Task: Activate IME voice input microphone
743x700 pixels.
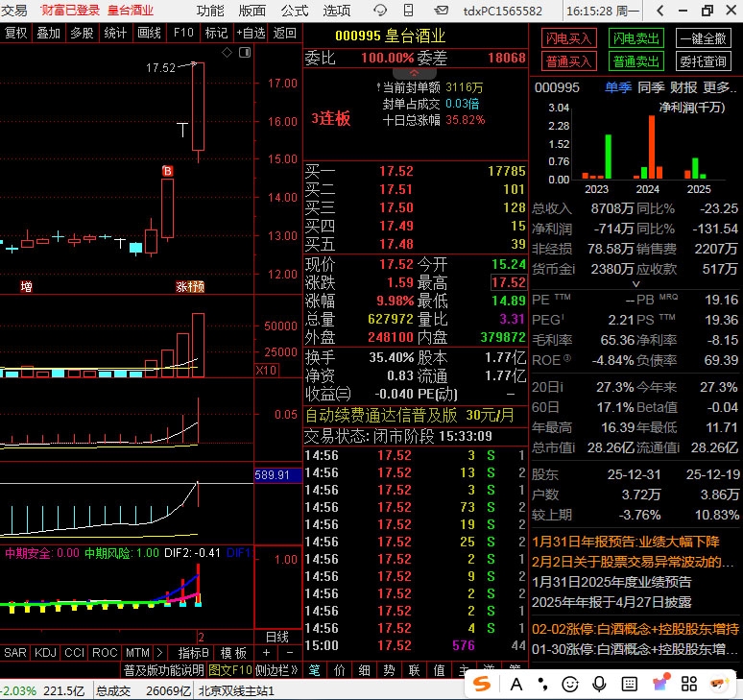Action: coord(599,684)
